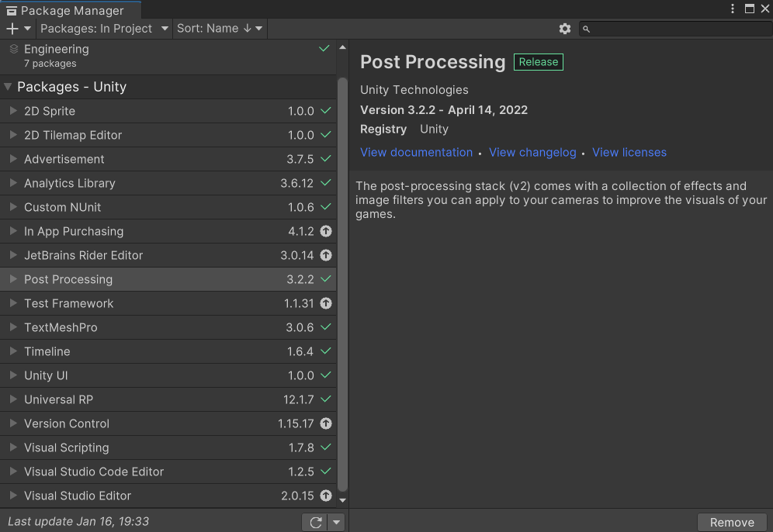Open the window kebab options menu
This screenshot has height=532, width=773.
(733, 9)
